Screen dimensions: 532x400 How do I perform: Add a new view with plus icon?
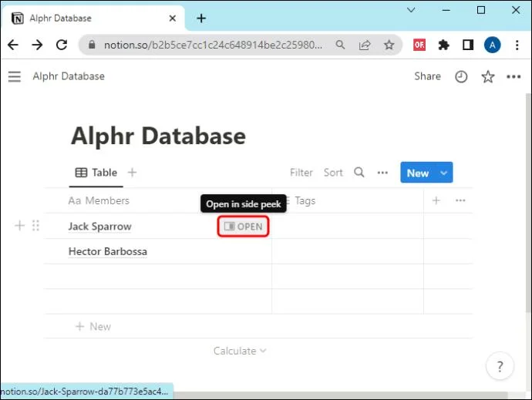coord(132,173)
